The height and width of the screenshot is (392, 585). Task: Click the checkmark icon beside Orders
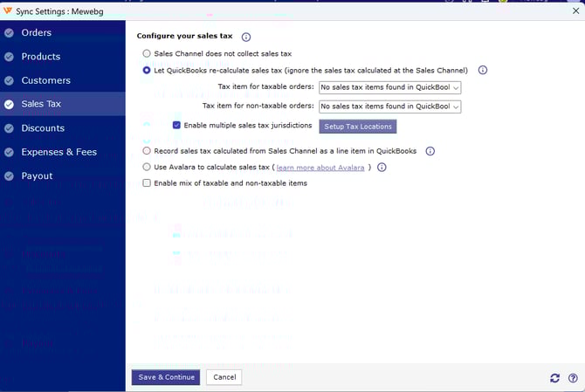(9, 33)
